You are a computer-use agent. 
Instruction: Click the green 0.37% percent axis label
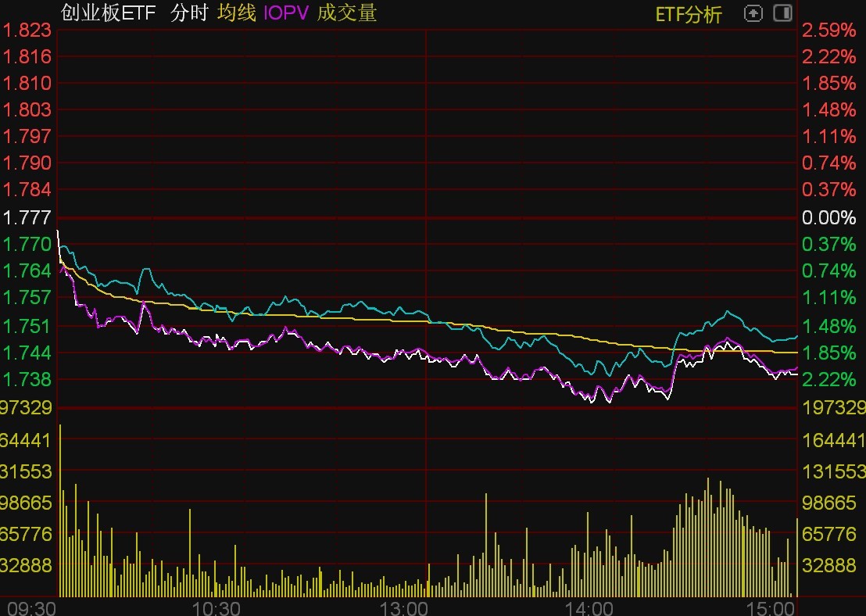pyautogui.click(x=828, y=244)
